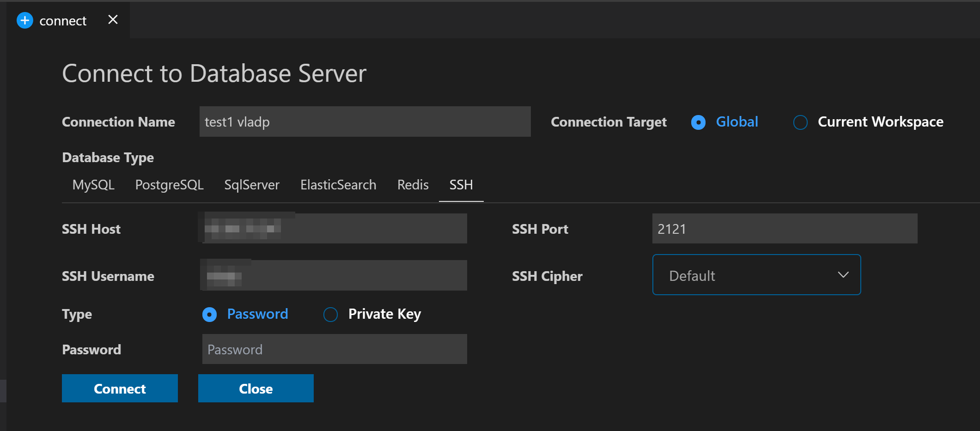Open the ElasticSearch connection tab
The height and width of the screenshot is (431, 980).
338,185
